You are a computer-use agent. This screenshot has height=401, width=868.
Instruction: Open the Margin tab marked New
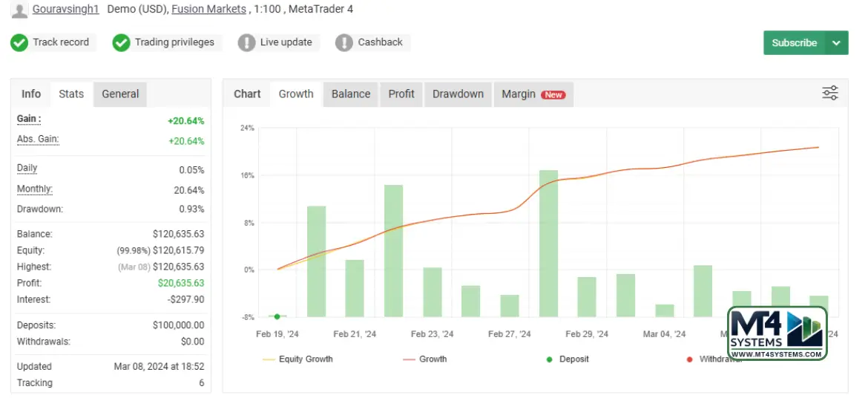(532, 94)
